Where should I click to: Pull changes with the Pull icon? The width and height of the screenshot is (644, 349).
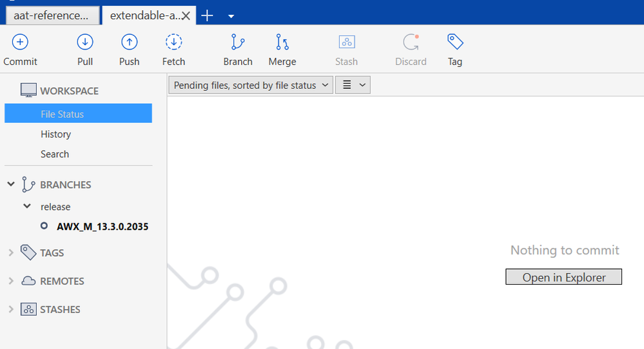pos(85,42)
